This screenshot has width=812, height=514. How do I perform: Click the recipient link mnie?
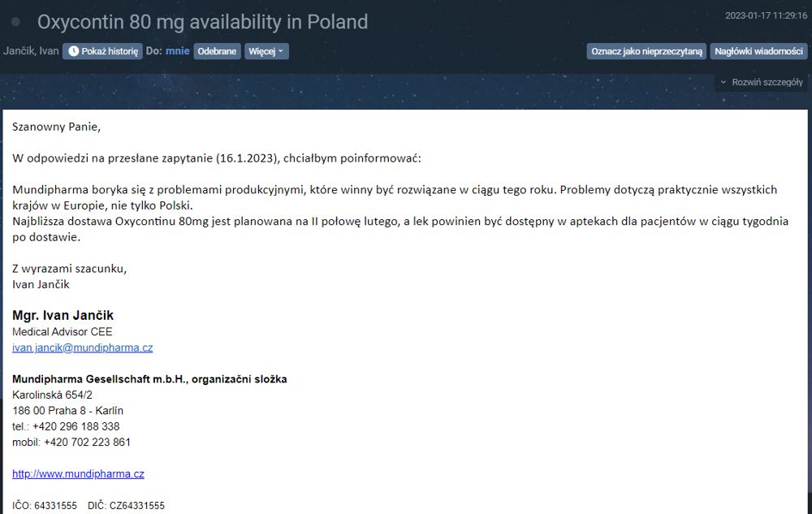click(178, 51)
